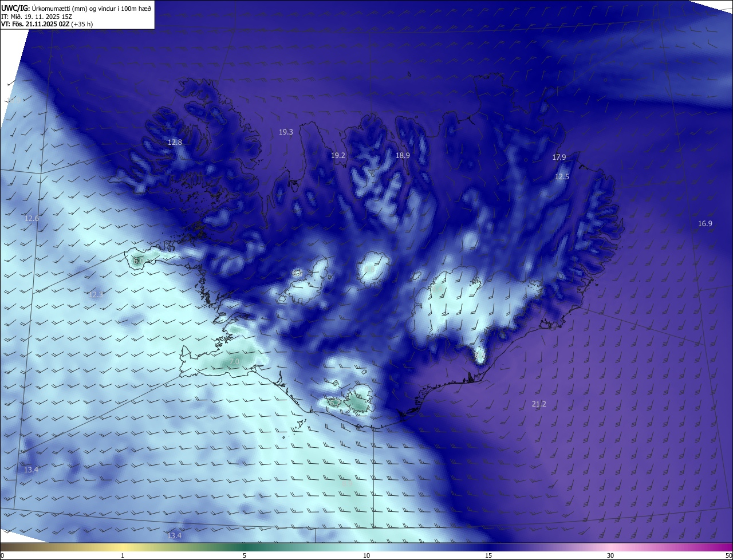Click the '50' tick on the color scale
733x560 pixels.
click(728, 555)
